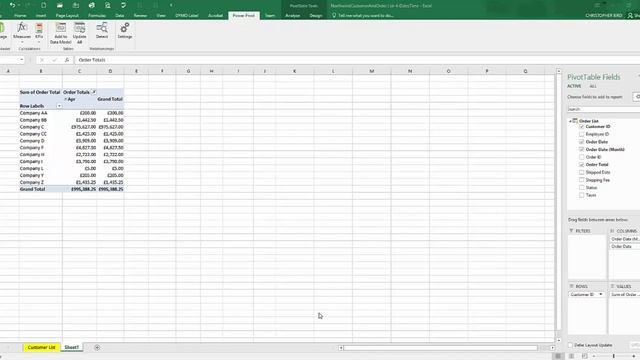Click the Search box in PivotTable Fields
The width and height of the screenshot is (640, 360).
[x=603, y=109]
